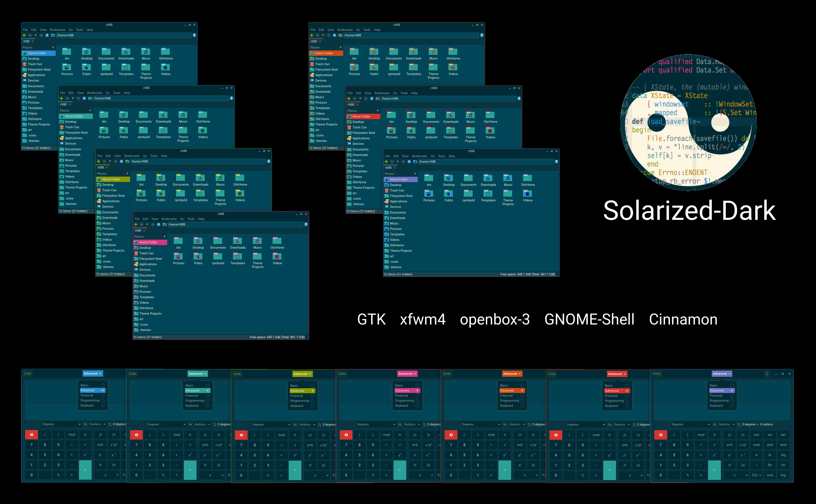Select the Financial mode radio in the magenta calculator
The height and width of the screenshot is (504, 816).
(x=417, y=396)
